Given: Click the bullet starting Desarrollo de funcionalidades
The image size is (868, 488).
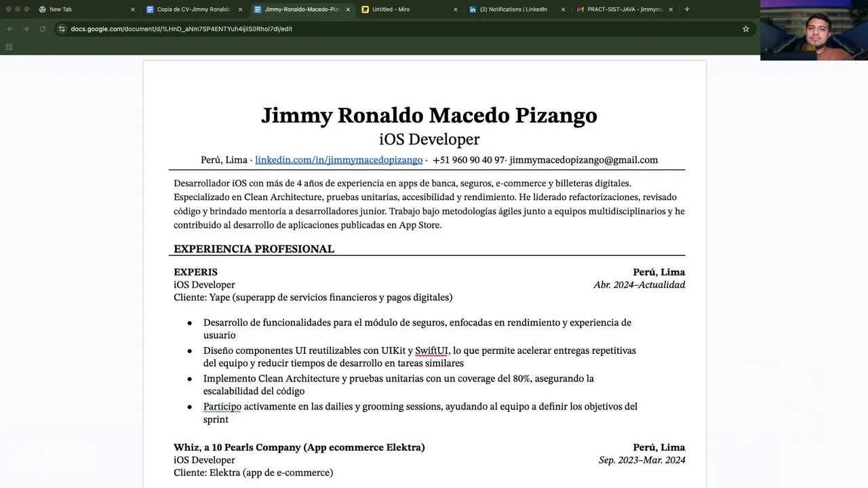Looking at the screenshot, I should coord(417,329).
